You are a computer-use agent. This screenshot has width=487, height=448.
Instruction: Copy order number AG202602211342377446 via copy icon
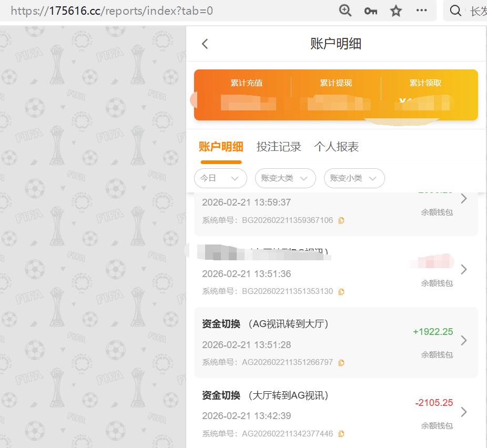(341, 433)
